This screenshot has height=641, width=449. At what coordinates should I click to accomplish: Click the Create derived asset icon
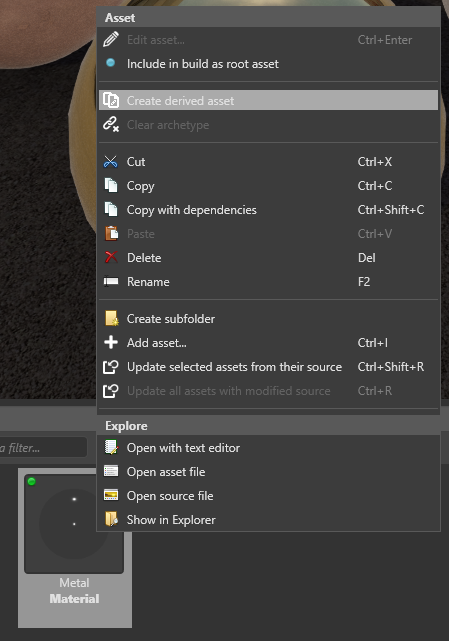(x=111, y=100)
